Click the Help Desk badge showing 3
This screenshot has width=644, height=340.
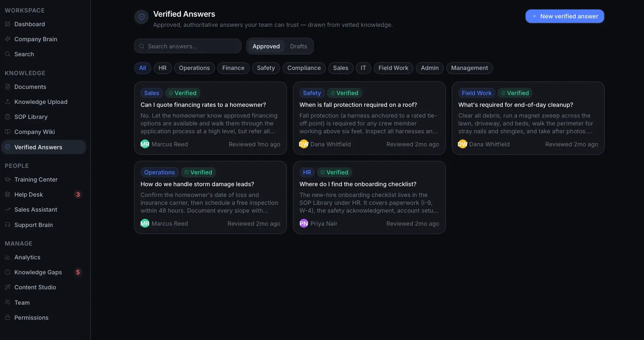pyautogui.click(x=78, y=195)
